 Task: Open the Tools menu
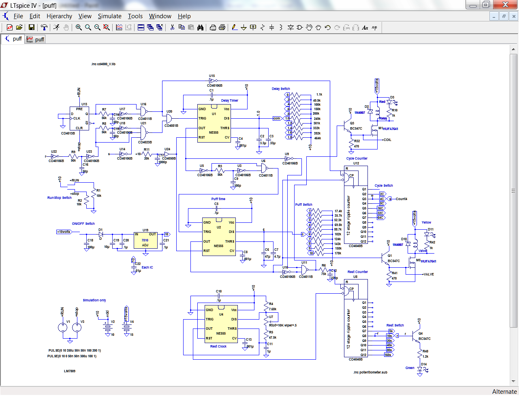135,16
